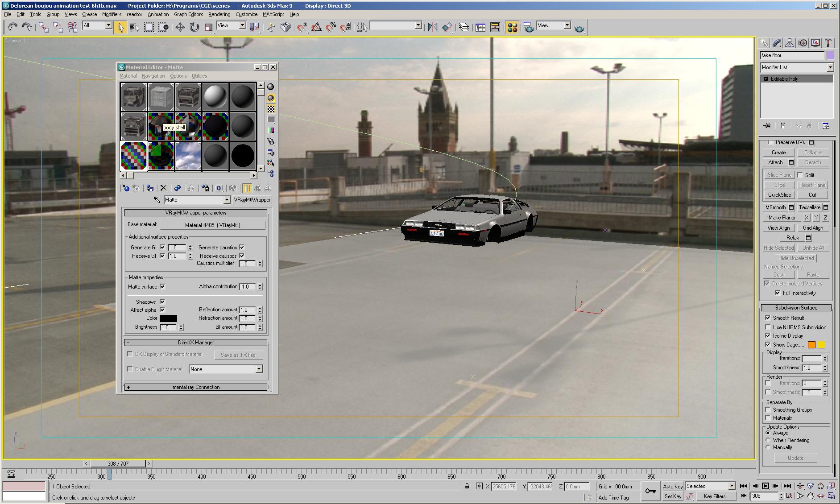Toggle the Matte surface checkbox
The image size is (840, 504).
(x=161, y=286)
